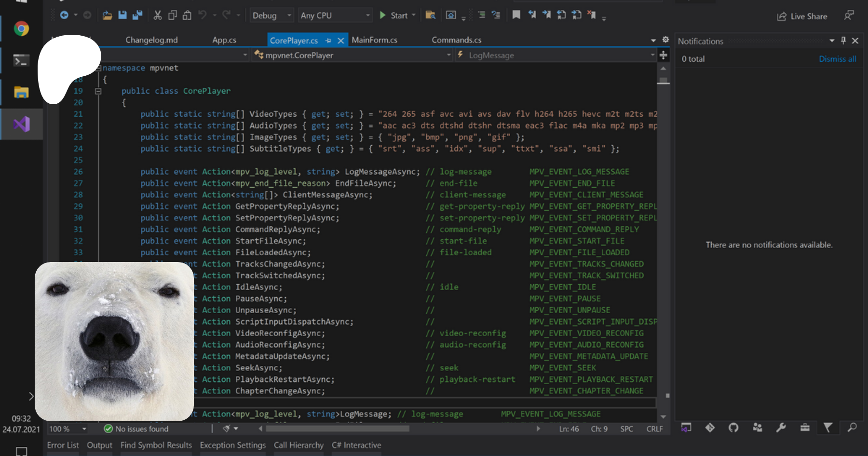
Task: Click the Cut scissors icon
Action: click(x=158, y=15)
